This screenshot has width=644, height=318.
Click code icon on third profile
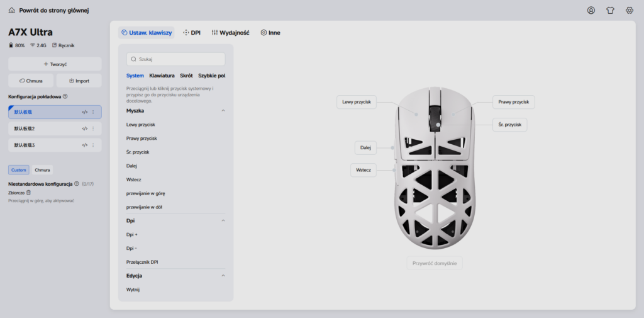[x=85, y=145]
